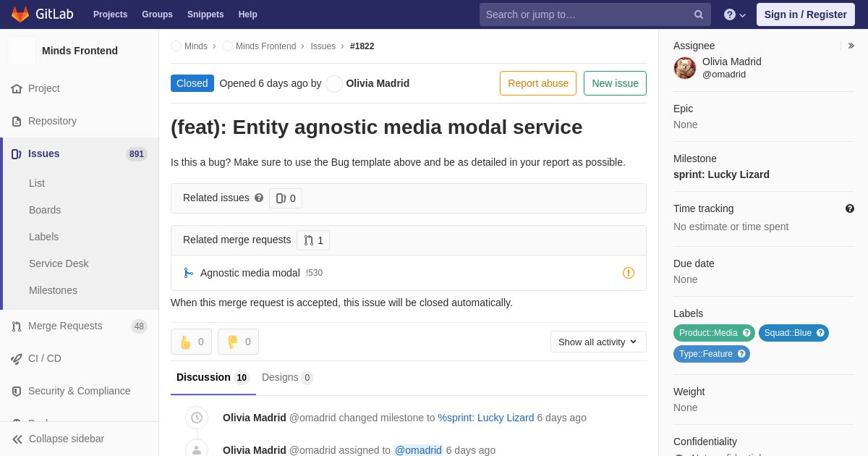This screenshot has height=456, width=868.
Task: Click the @omadrid mention link
Action: coord(418,450)
